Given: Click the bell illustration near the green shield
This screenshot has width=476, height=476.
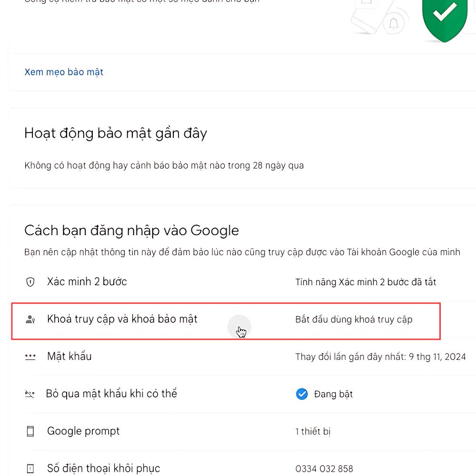Looking at the screenshot, I should (x=394, y=23).
